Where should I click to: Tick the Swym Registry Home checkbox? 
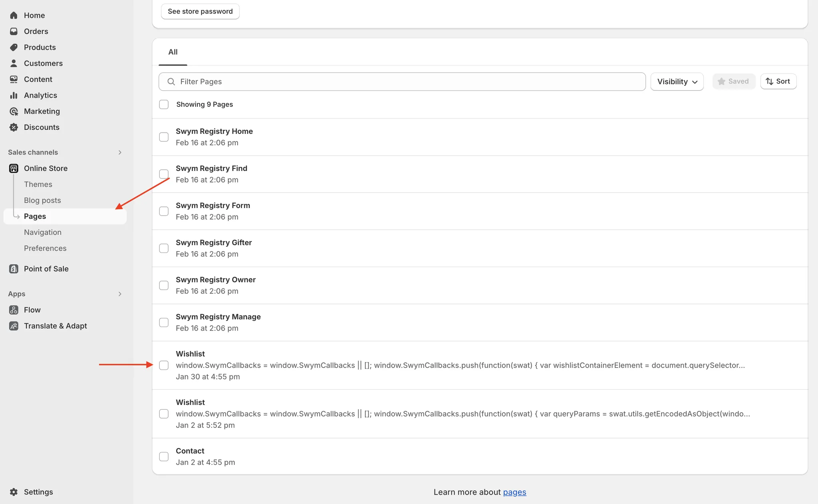point(164,137)
